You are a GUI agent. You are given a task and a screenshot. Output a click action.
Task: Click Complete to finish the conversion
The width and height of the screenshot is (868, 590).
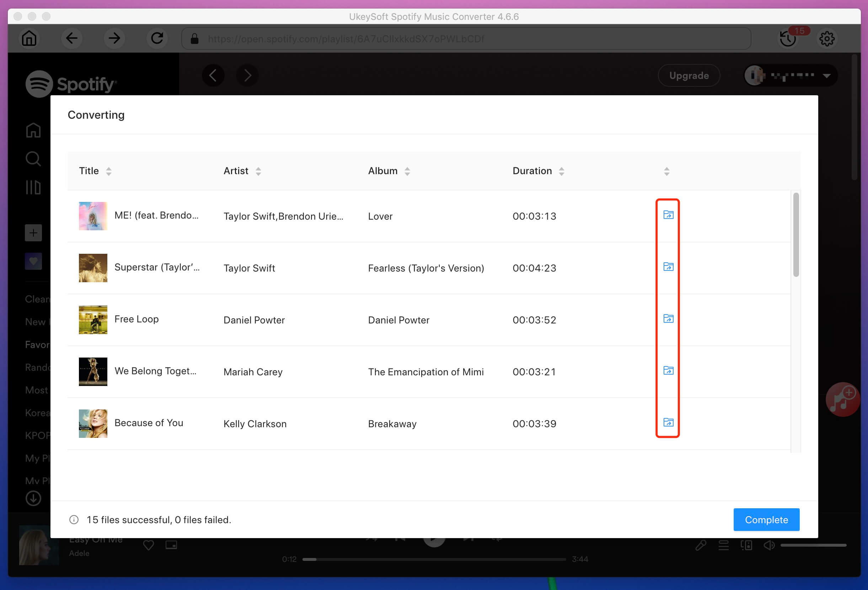coord(766,520)
